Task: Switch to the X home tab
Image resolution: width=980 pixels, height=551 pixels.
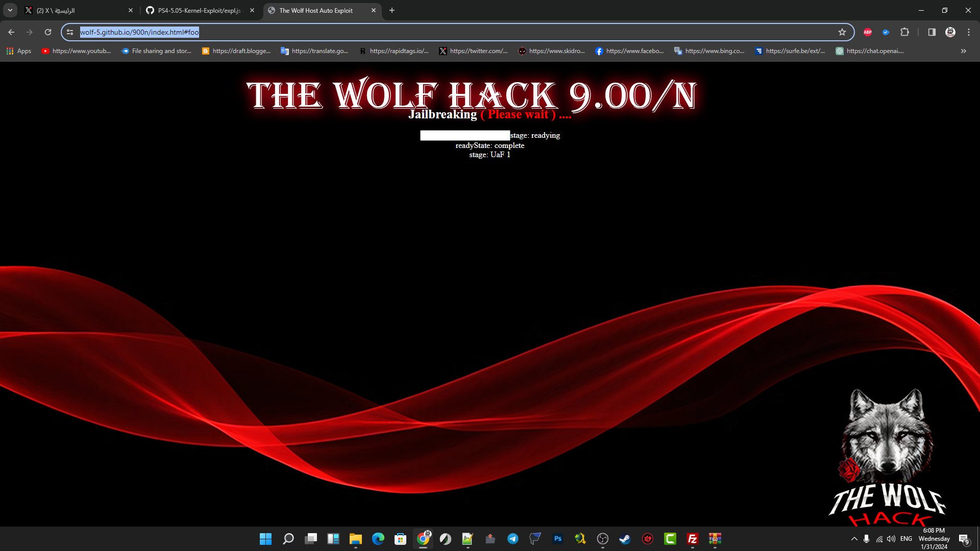Action: tap(77, 10)
